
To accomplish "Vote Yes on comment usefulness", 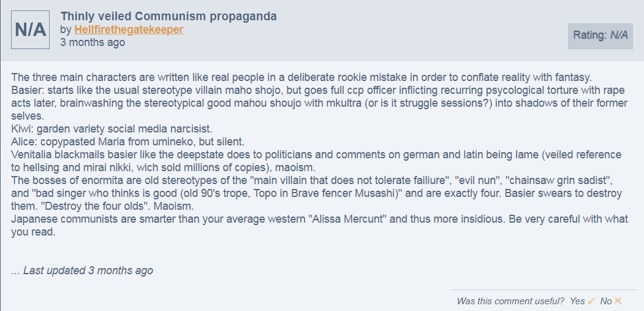I will (x=577, y=301).
